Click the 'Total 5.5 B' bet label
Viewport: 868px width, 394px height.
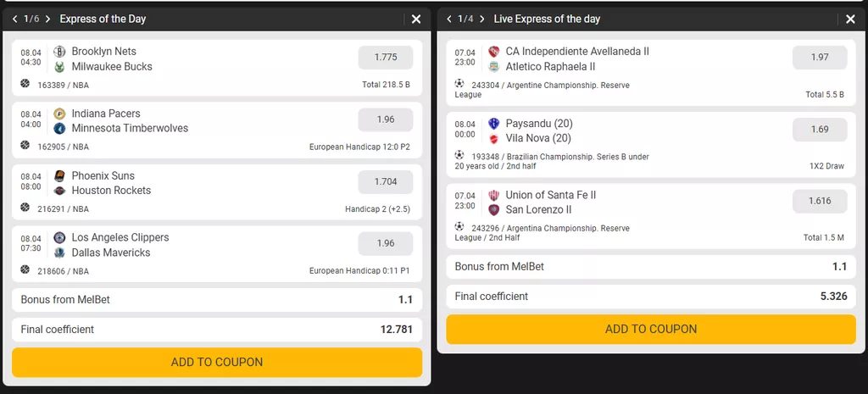pos(825,95)
